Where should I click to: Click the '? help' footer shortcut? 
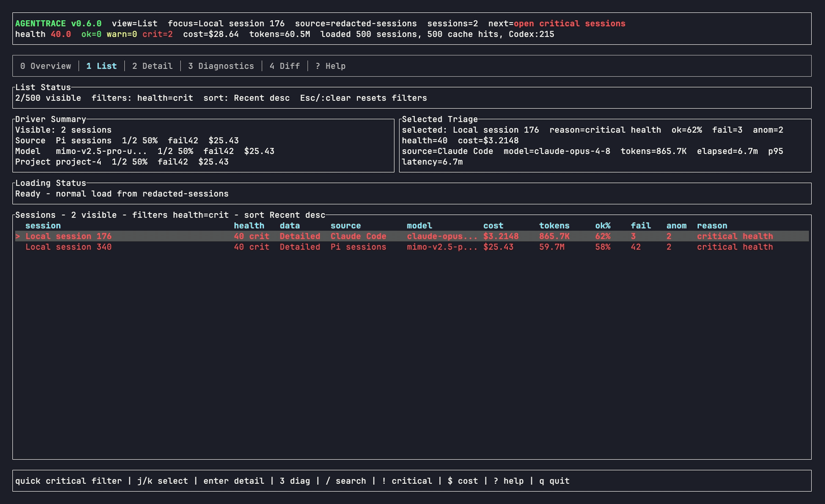click(x=508, y=481)
